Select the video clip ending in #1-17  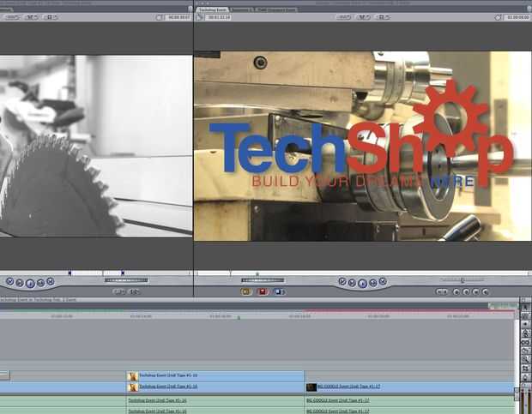click(409, 387)
